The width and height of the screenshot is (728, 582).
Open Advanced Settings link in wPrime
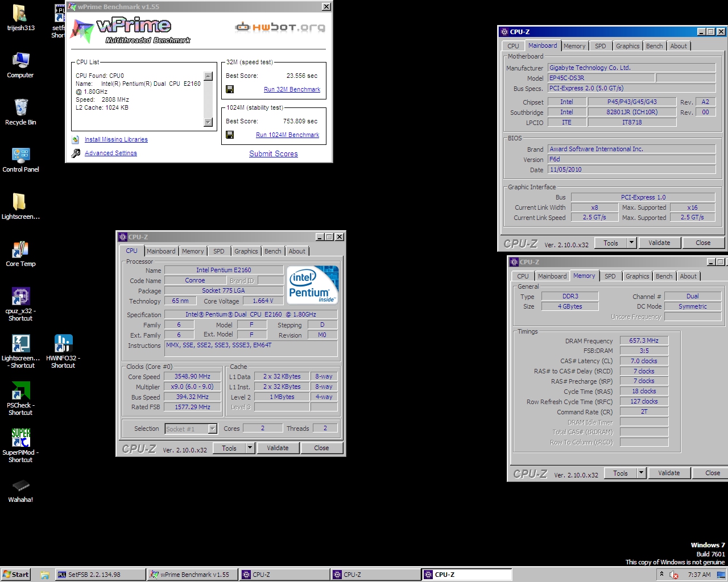click(x=111, y=153)
